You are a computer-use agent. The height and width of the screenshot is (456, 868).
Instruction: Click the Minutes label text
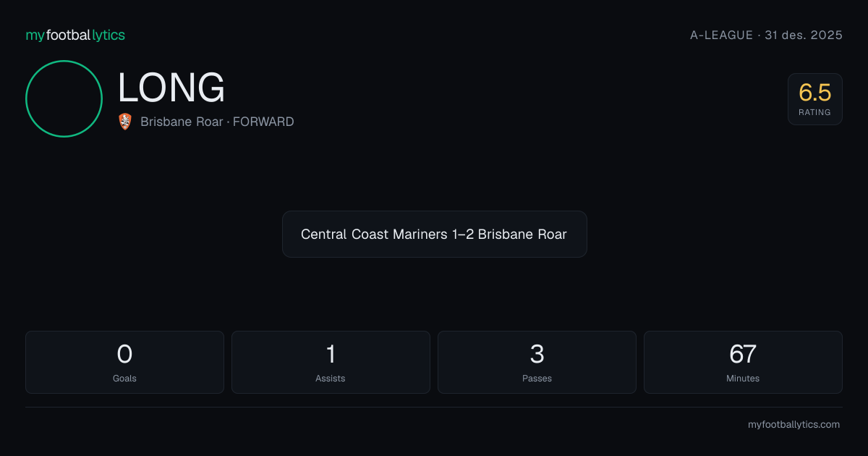coord(743,378)
